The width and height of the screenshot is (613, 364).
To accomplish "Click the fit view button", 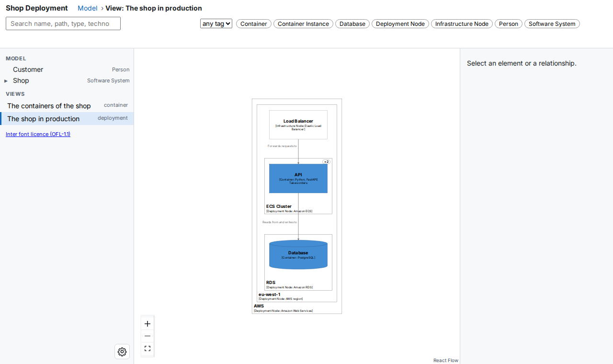I will [x=148, y=349].
